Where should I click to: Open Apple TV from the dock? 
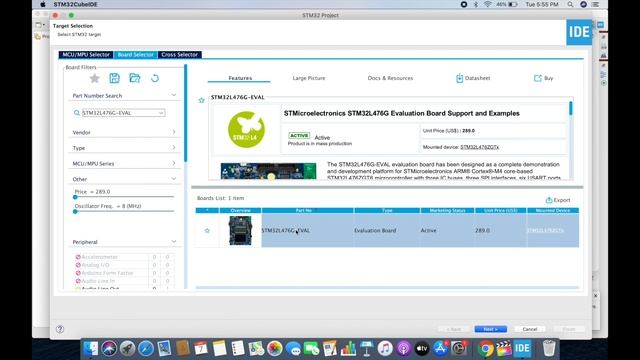click(422, 349)
